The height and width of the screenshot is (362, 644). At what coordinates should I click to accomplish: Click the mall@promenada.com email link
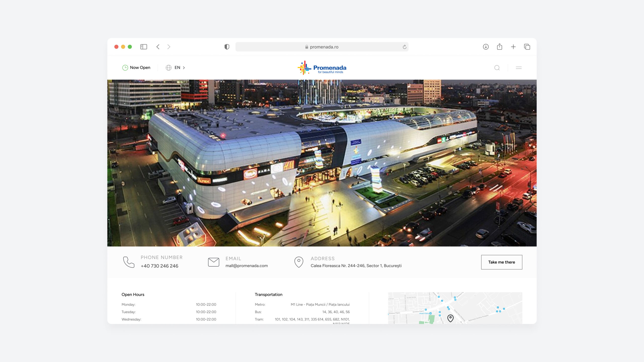(247, 265)
